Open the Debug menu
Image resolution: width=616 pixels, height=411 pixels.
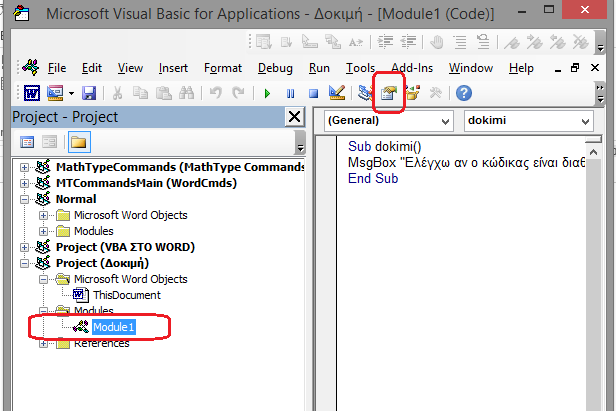coord(275,68)
